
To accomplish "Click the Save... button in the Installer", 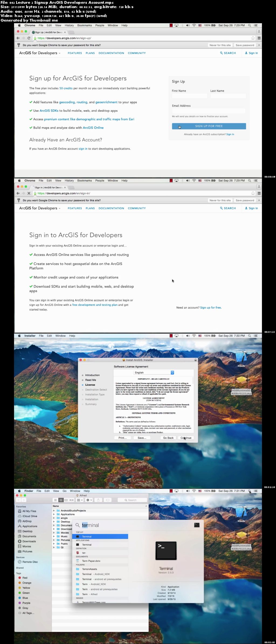I will [x=142, y=438].
